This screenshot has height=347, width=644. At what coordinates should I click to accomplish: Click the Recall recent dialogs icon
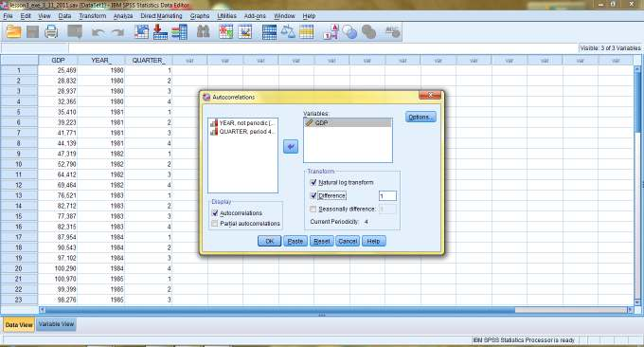[75, 31]
